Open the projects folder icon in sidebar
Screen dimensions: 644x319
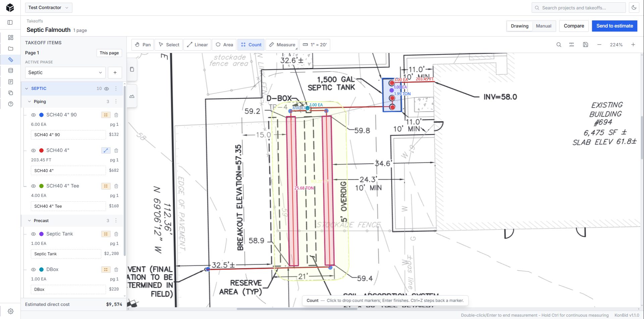coord(10,49)
